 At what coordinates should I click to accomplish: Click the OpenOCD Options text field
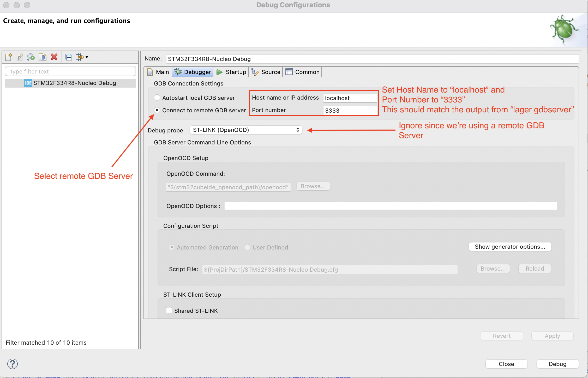click(x=391, y=206)
